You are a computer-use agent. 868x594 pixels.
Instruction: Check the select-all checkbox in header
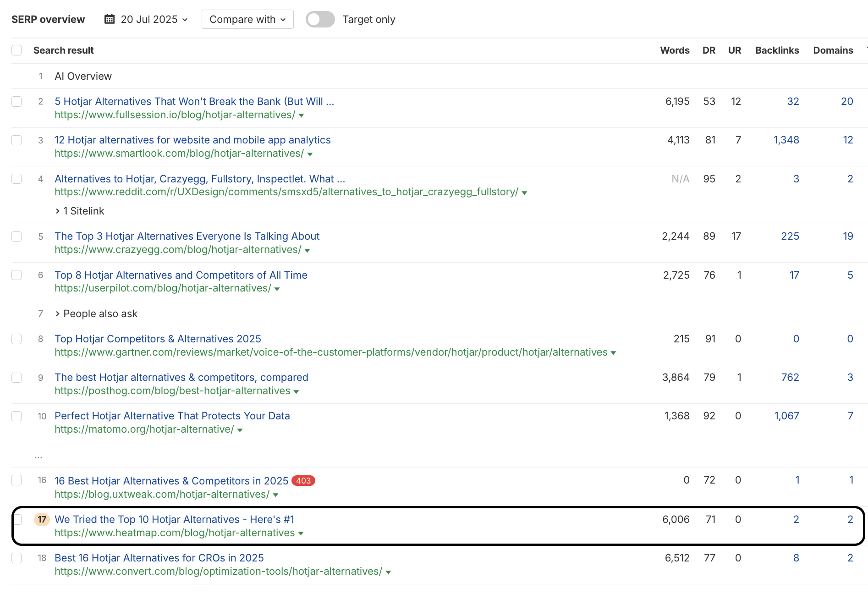pos(16,50)
